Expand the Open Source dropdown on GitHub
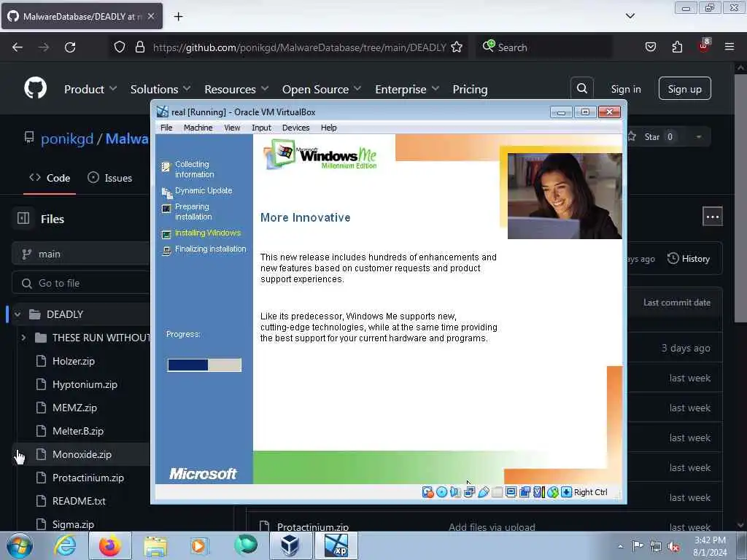This screenshot has width=747, height=560. tap(322, 89)
